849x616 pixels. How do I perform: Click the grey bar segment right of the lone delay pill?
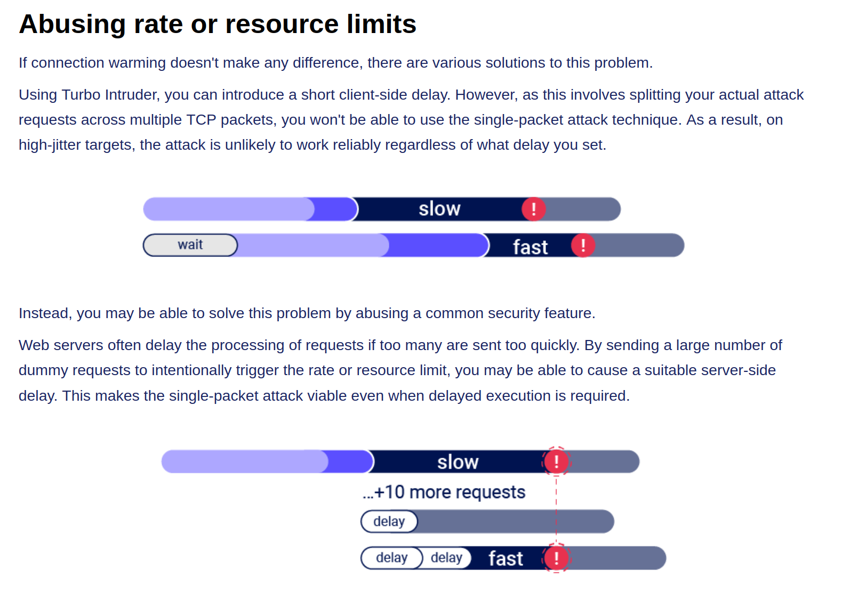click(x=515, y=521)
